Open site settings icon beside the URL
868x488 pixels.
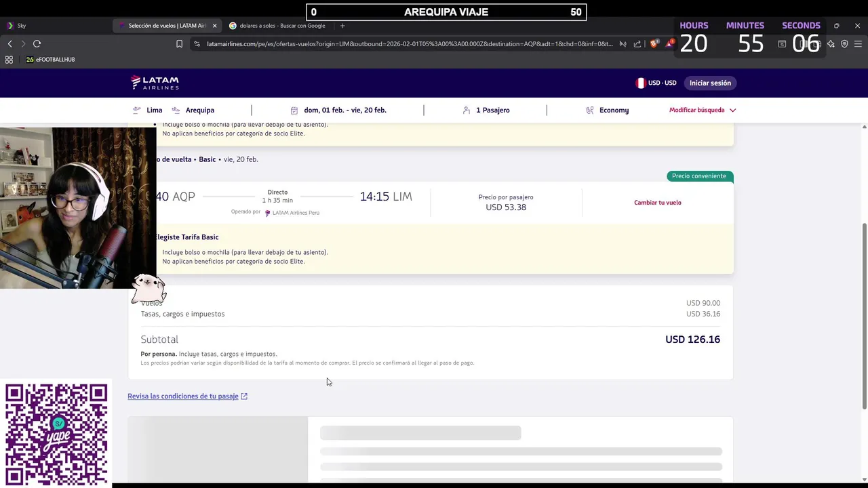(x=197, y=44)
